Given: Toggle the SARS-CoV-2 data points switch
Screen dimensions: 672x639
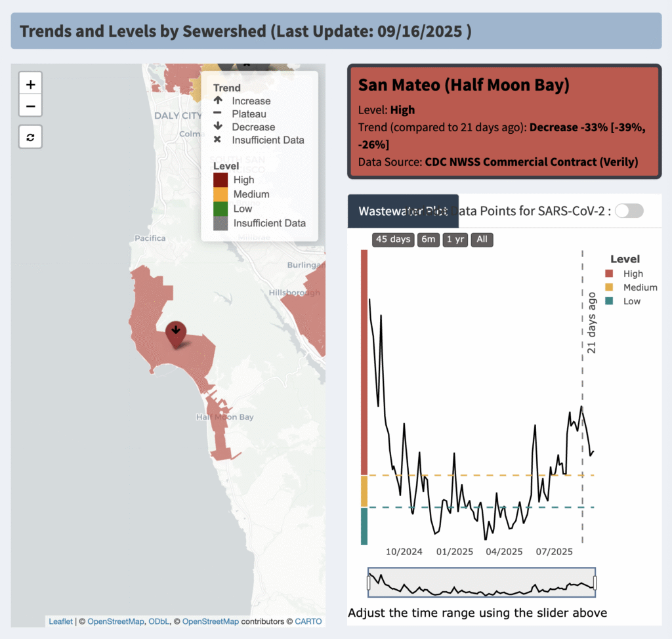Looking at the screenshot, I should pos(629,211).
